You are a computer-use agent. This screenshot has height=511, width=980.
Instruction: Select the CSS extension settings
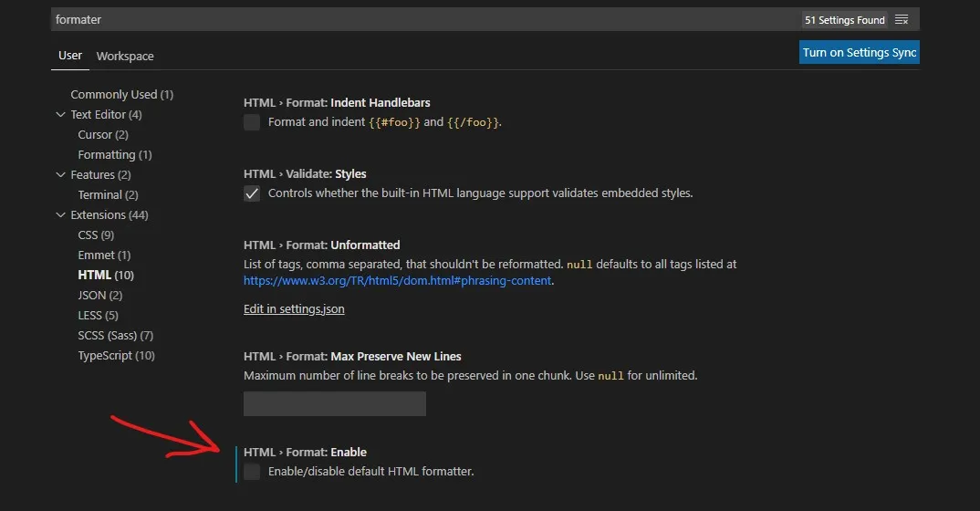[x=96, y=235]
